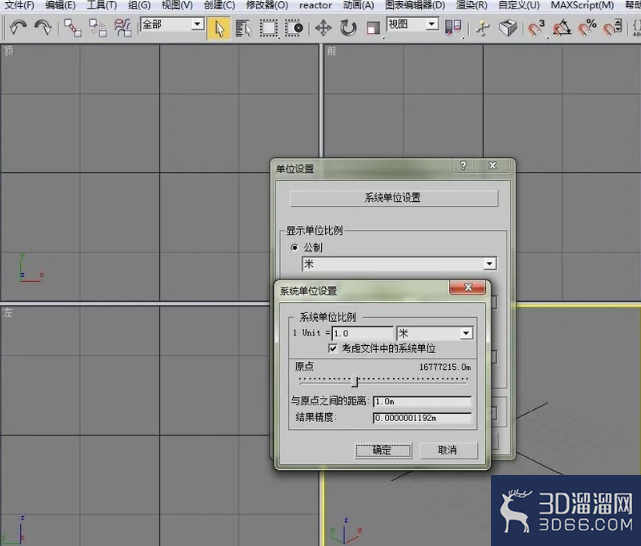The image size is (641, 546).
Task: Click Use Pivot Point Center icon
Action: pos(453,28)
